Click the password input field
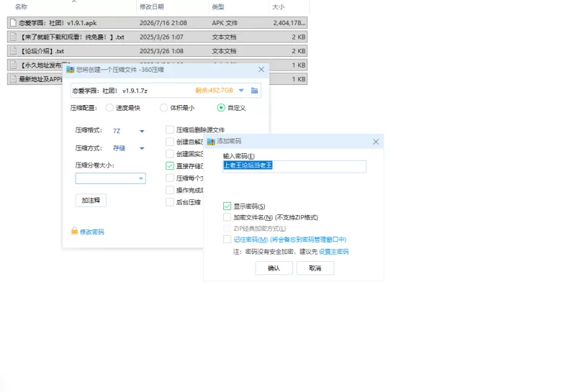 tap(294, 166)
